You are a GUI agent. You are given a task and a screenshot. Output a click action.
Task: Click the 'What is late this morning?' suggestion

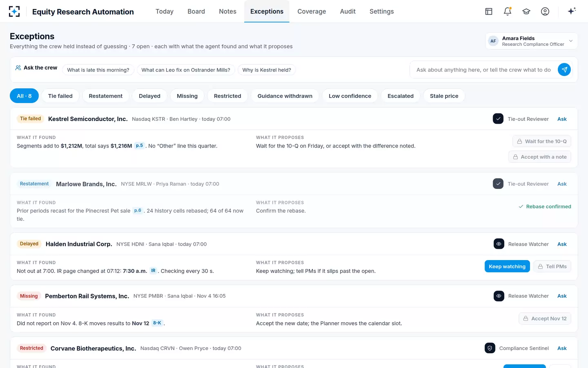tap(98, 70)
